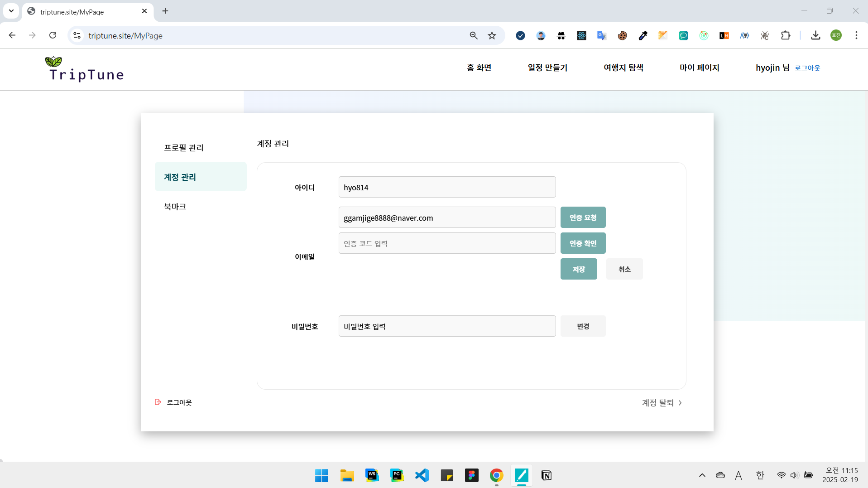Go to 일정 만들기 in the navigation

pos(547,68)
